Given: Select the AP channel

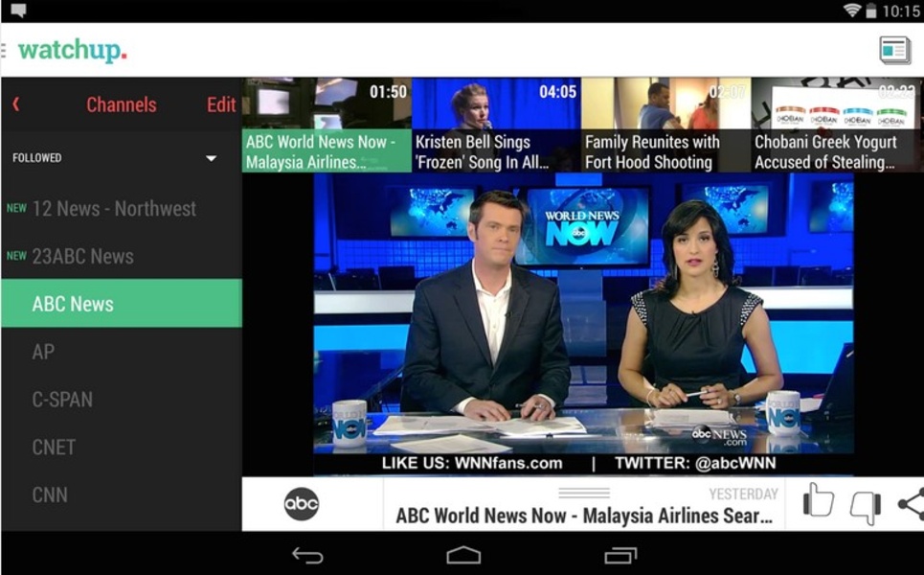Looking at the screenshot, I should 122,352.
